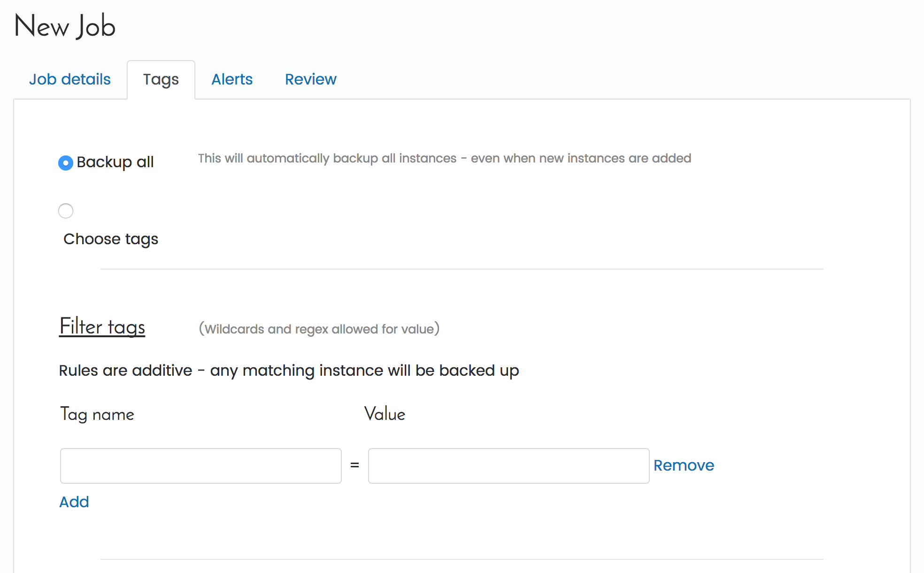The height and width of the screenshot is (573, 924).
Task: Click the Filter tags heading
Action: click(102, 327)
